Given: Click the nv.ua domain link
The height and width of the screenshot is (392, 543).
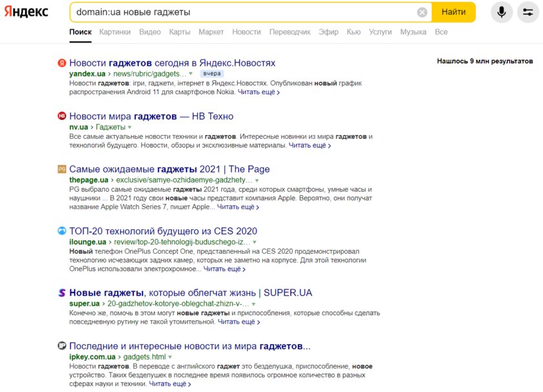Looking at the screenshot, I should point(79,127).
